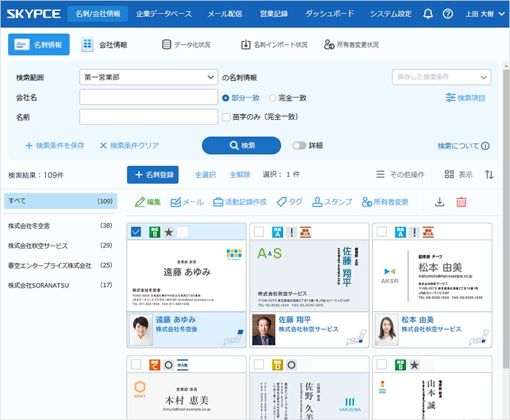This screenshot has width=510, height=420.
Task: Click 全解除 link
Action: pos(240,175)
